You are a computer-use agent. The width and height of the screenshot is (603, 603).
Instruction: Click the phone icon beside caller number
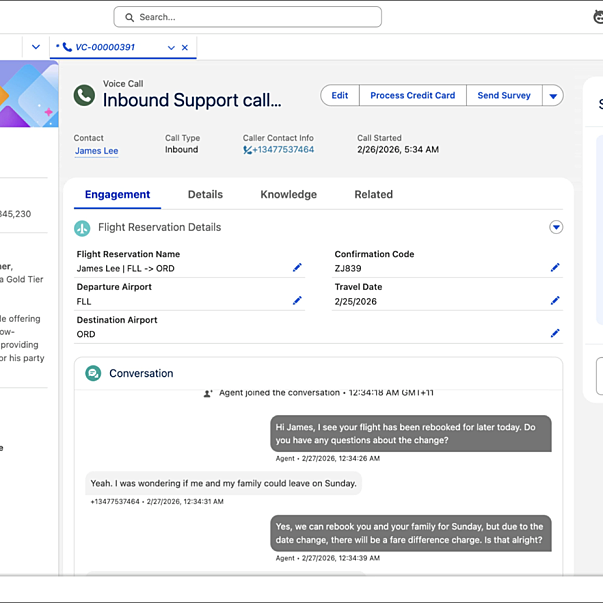tap(248, 150)
